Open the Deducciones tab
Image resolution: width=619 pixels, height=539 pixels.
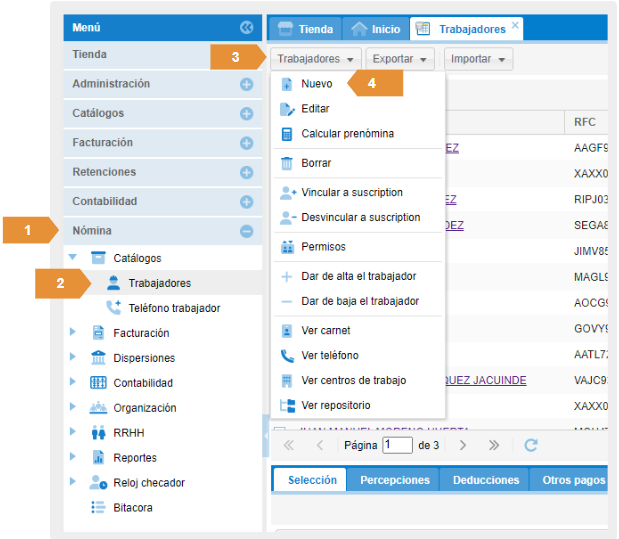click(485, 480)
